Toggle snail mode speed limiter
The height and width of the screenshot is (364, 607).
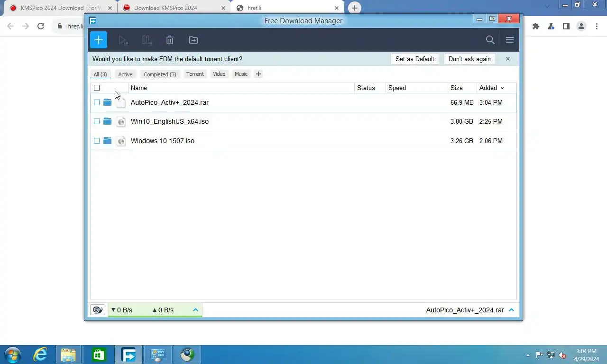click(x=98, y=310)
